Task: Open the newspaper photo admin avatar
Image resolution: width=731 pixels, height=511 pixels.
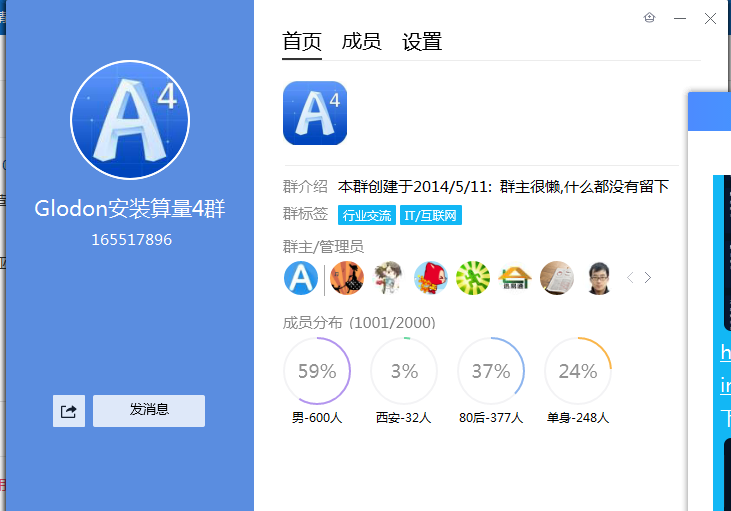Action: click(x=557, y=278)
